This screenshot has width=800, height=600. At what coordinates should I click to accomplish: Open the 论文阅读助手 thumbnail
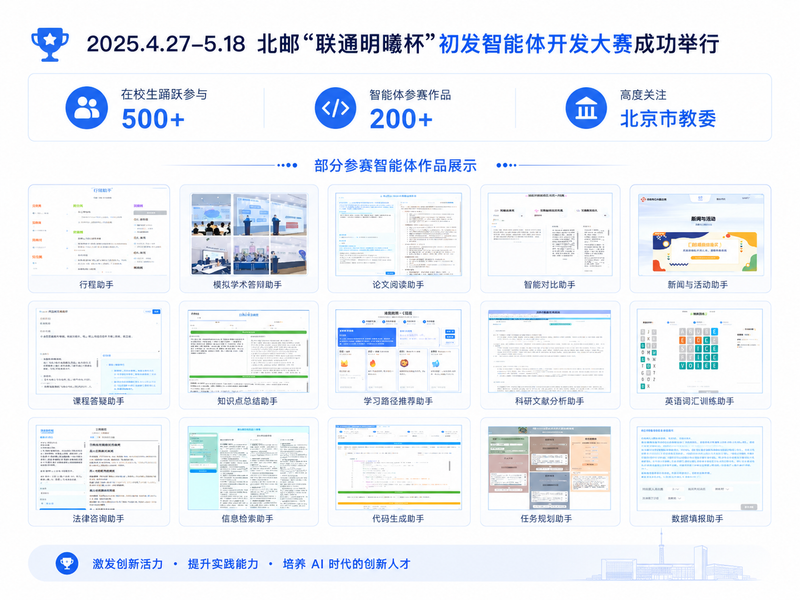(x=398, y=234)
